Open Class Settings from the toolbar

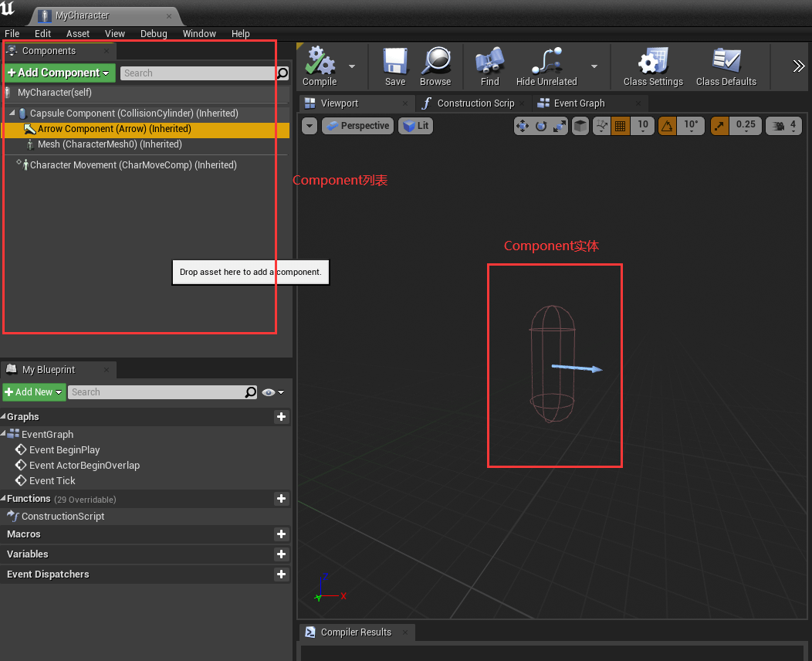[x=653, y=65]
